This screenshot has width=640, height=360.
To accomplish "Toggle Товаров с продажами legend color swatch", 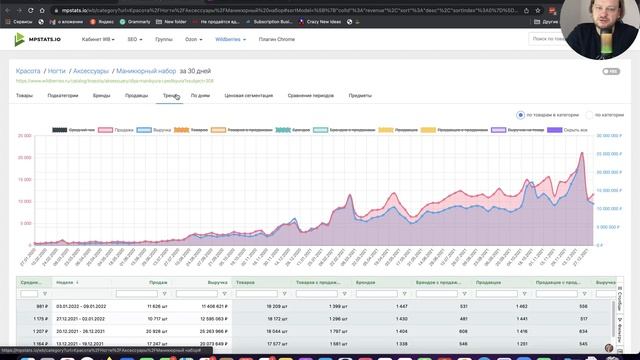I will (218, 130).
